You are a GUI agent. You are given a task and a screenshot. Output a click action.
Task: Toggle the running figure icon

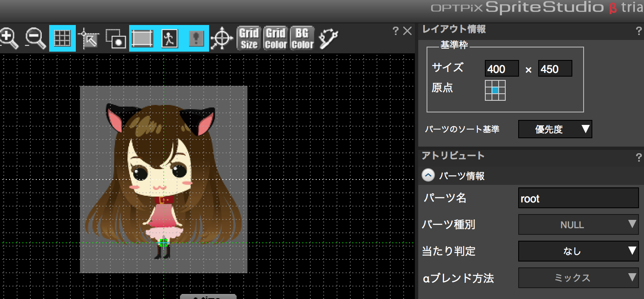point(169,38)
